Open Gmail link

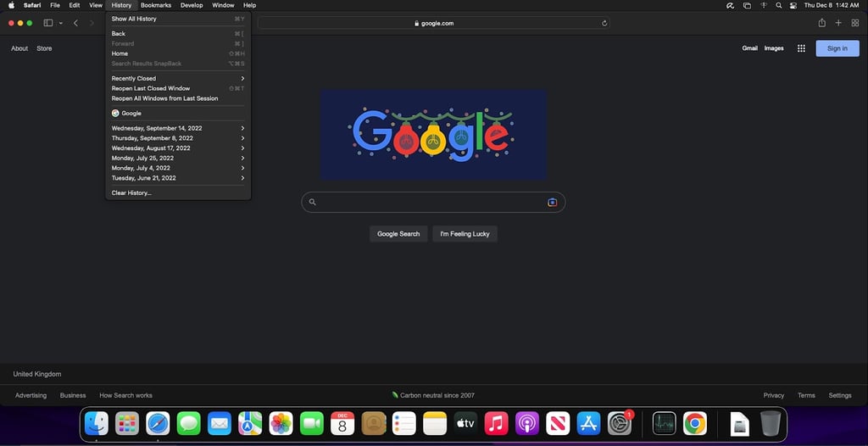coord(749,48)
